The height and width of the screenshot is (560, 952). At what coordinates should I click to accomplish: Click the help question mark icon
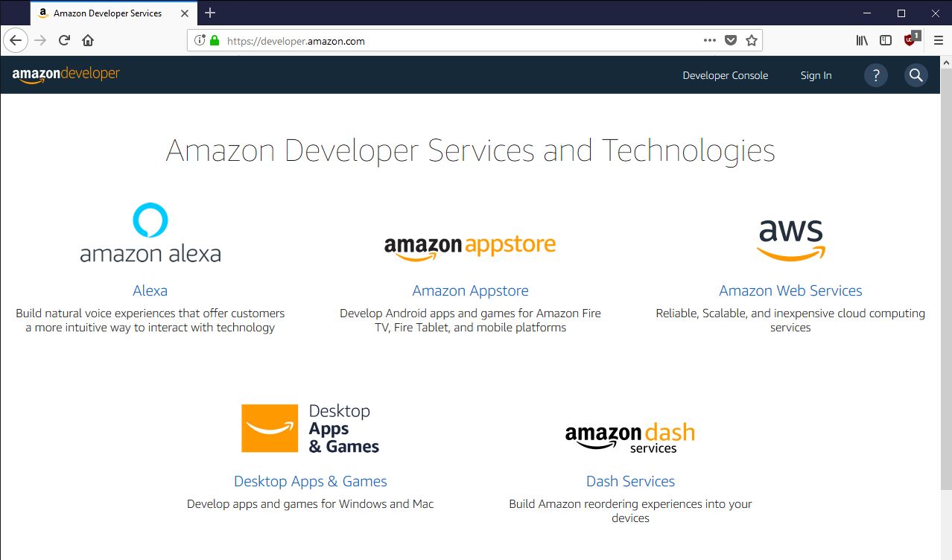(x=875, y=75)
